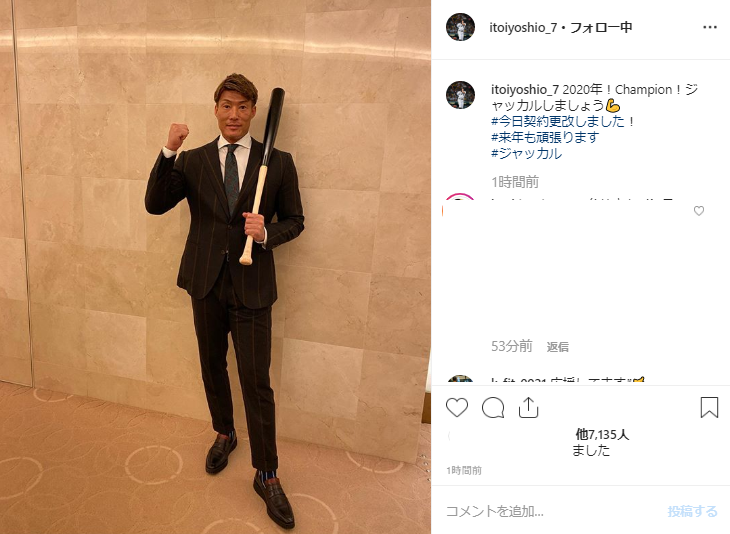Open hashtag #今日契約更改しました

pyautogui.click(x=558, y=122)
